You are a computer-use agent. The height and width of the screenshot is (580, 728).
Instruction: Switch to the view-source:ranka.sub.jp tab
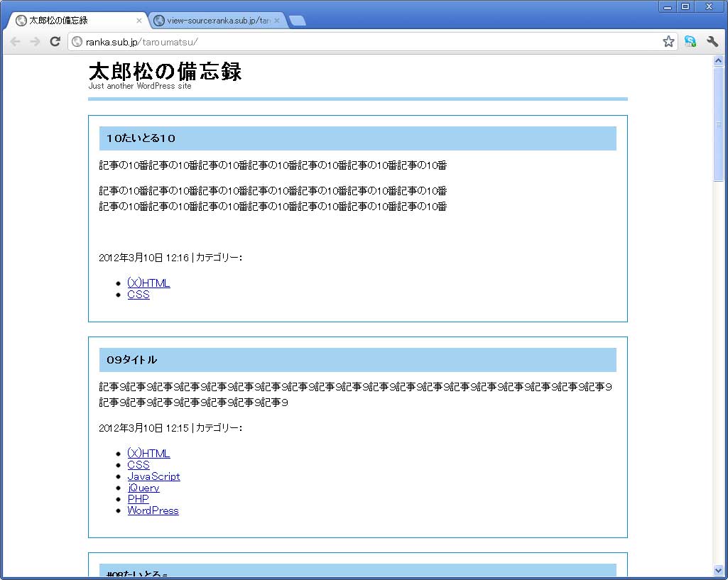[x=217, y=21]
